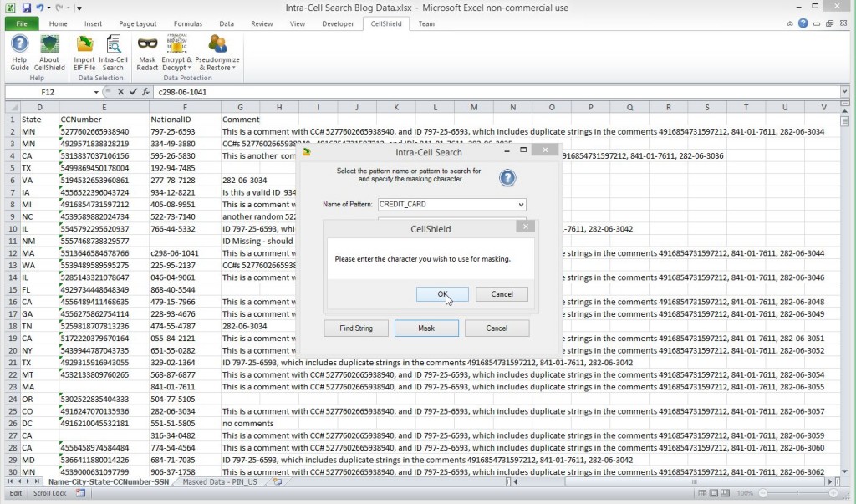856x504 pixels.
Task: Select the Mask Redact tool
Action: point(147,53)
